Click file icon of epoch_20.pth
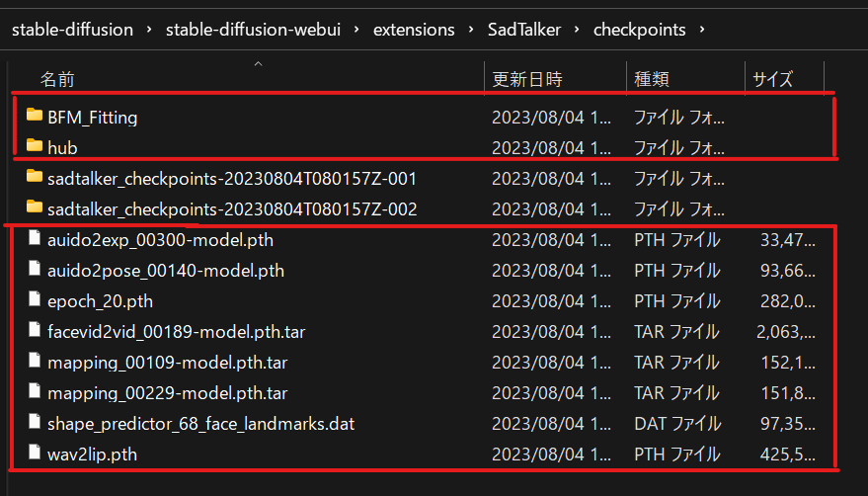 [x=35, y=299]
